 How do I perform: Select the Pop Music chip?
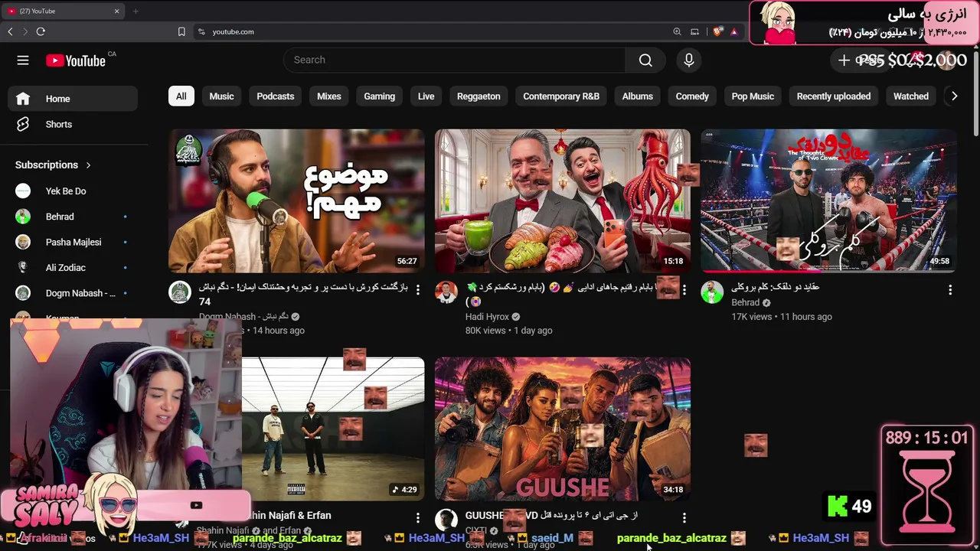tap(753, 96)
